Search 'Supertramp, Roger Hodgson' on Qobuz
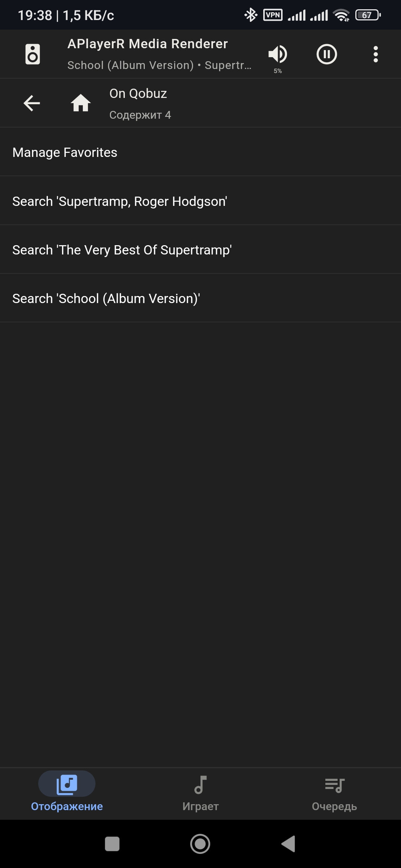 pos(200,201)
